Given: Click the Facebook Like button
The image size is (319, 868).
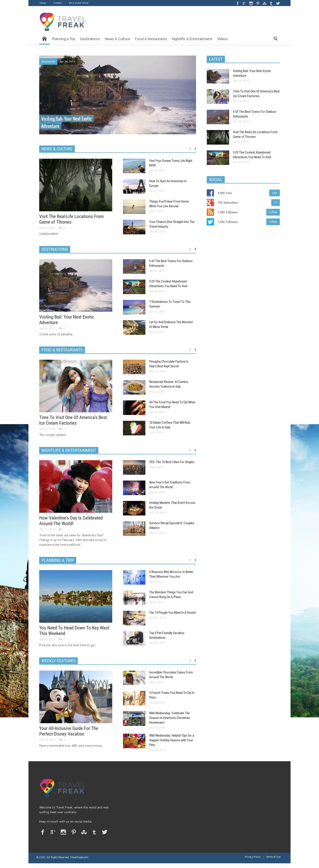Looking at the screenshot, I should (274, 193).
